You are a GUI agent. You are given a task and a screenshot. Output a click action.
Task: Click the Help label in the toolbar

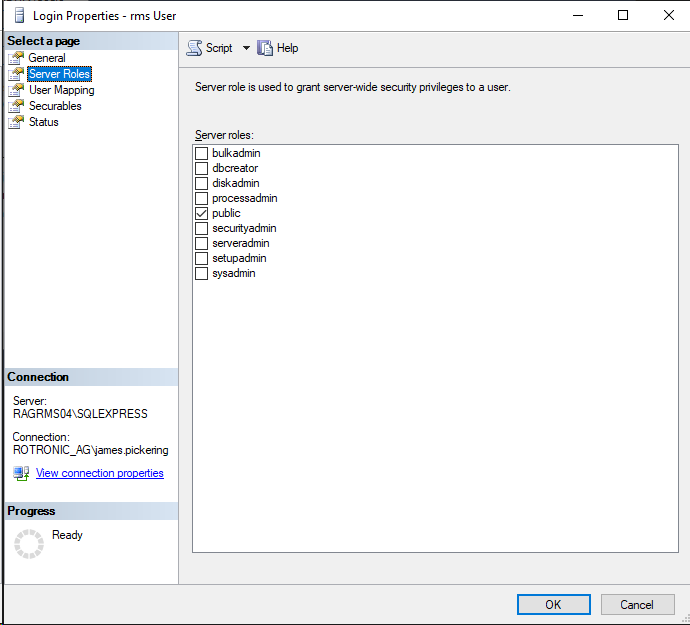click(287, 48)
